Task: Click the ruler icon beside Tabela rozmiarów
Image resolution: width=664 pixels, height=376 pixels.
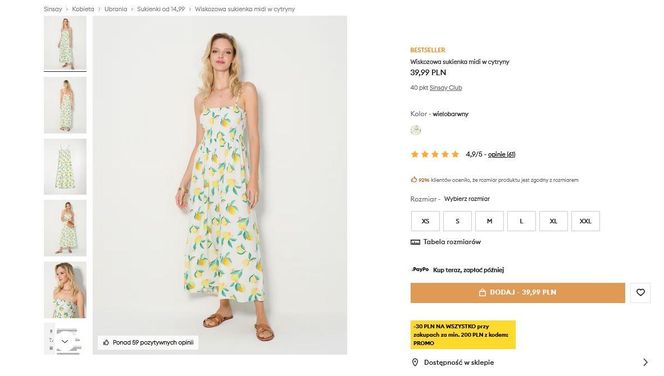Action: pos(415,242)
